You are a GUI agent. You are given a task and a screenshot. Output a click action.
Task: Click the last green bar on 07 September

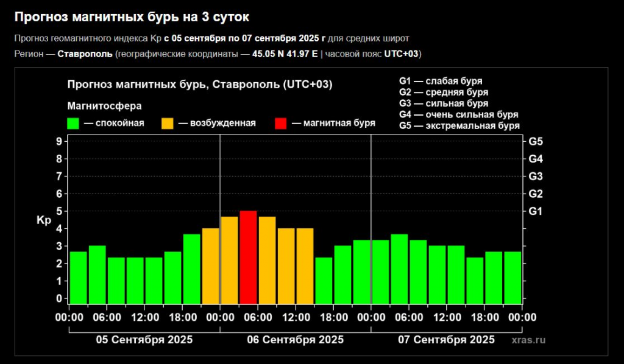pyautogui.click(x=513, y=277)
